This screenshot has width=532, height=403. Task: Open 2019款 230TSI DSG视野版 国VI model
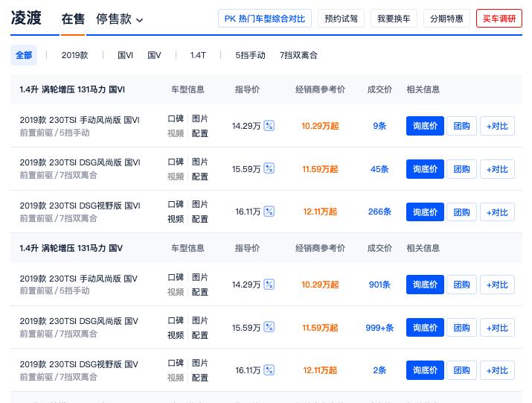click(80, 206)
